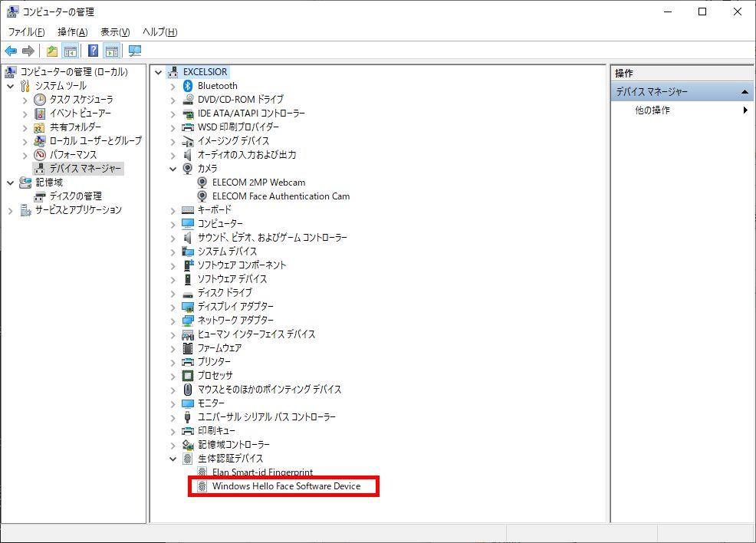Click the Up one level folder icon

tap(52, 51)
